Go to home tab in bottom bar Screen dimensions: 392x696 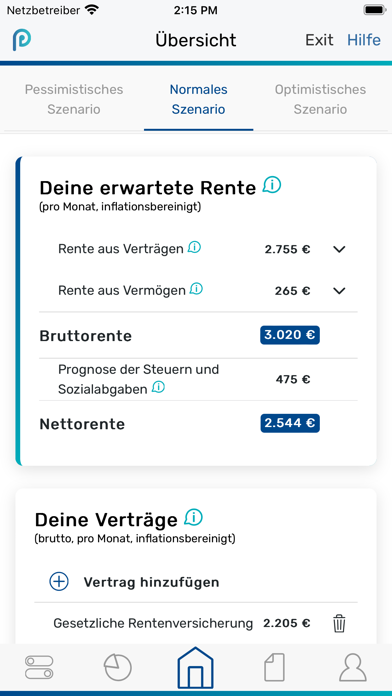click(196, 668)
